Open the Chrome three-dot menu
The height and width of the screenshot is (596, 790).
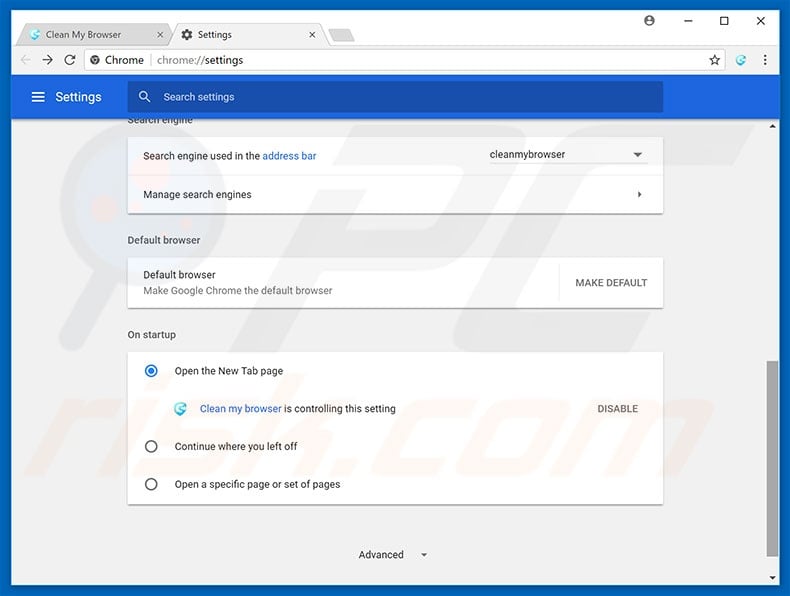(765, 60)
